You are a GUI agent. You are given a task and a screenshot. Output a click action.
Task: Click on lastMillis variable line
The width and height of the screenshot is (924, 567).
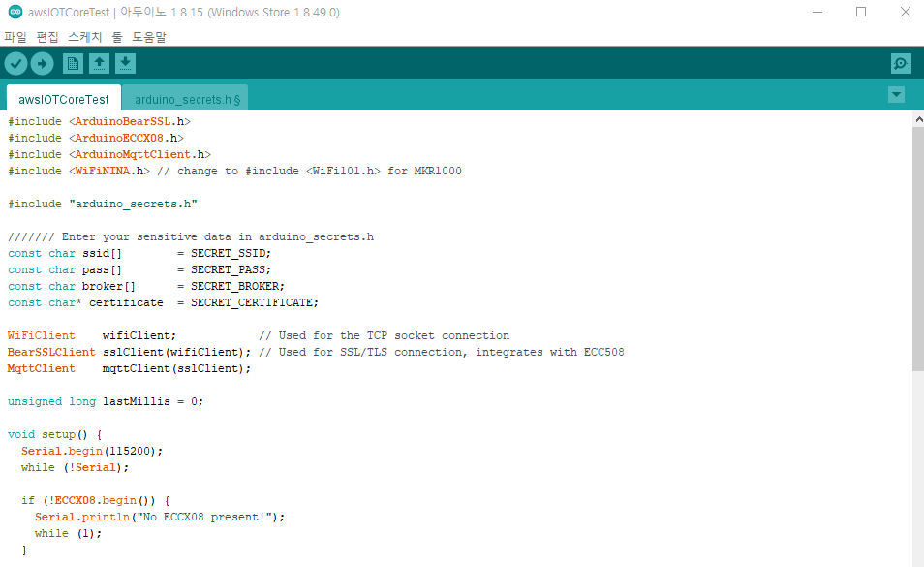(x=106, y=402)
